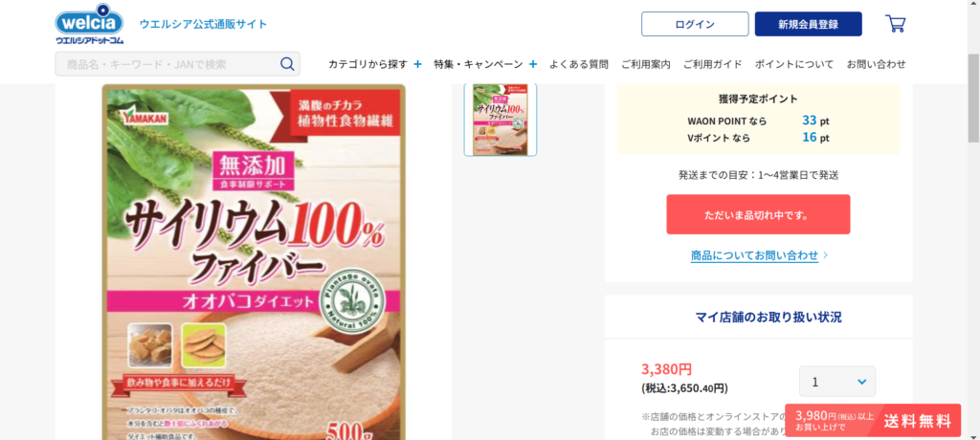Open お問い合わせ in navigation
980x440 pixels.
pyautogui.click(x=877, y=64)
